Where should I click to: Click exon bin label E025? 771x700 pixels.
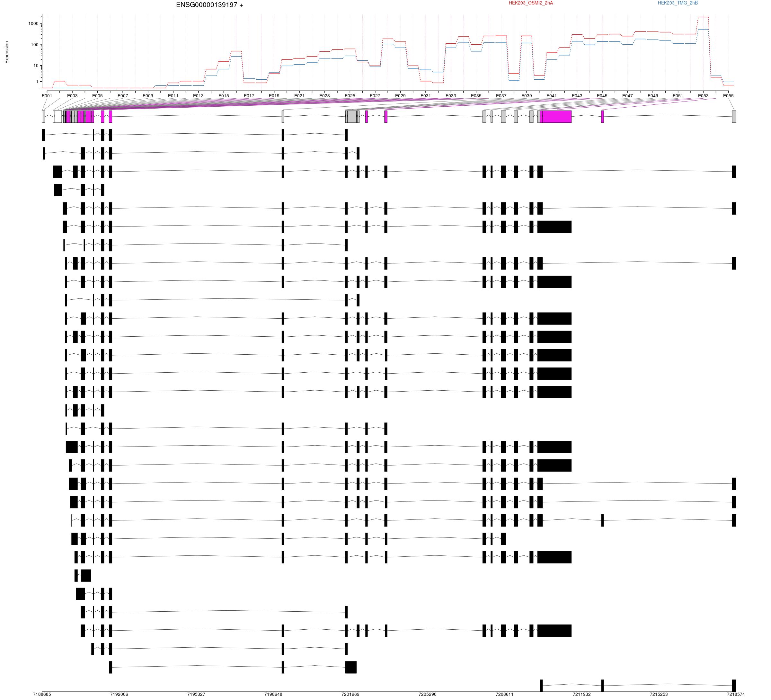point(350,96)
